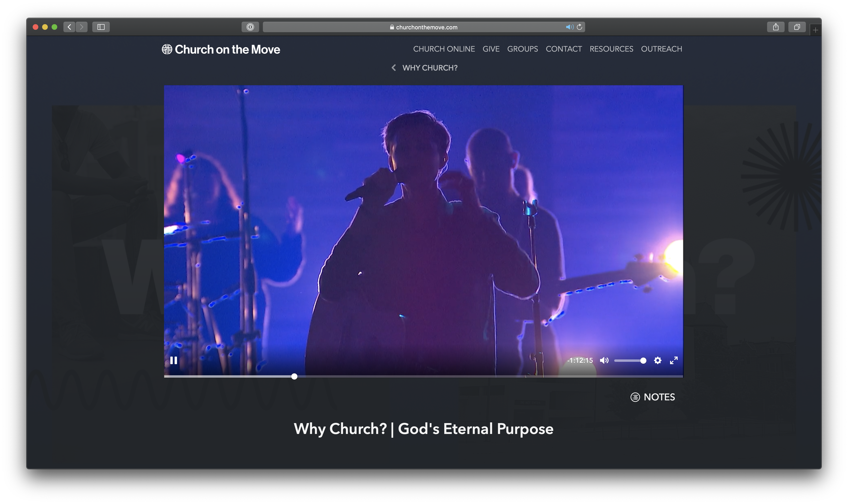Toggle the Safari sidebar

101,27
